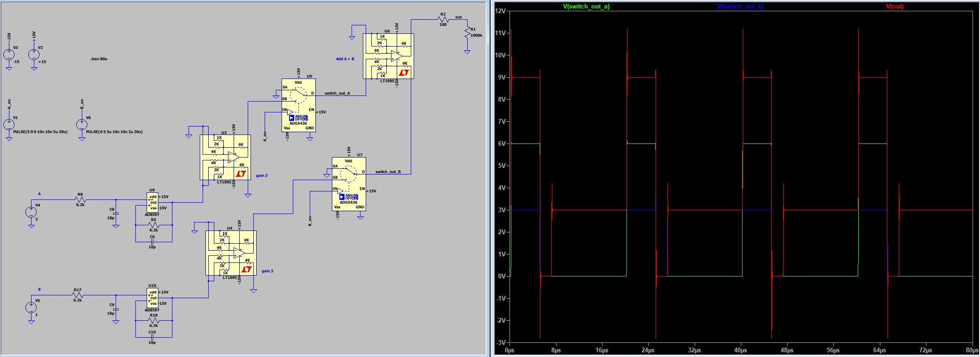Select resistor R17 6.2k
Viewport: 980px width, 357px height.
tap(78, 295)
